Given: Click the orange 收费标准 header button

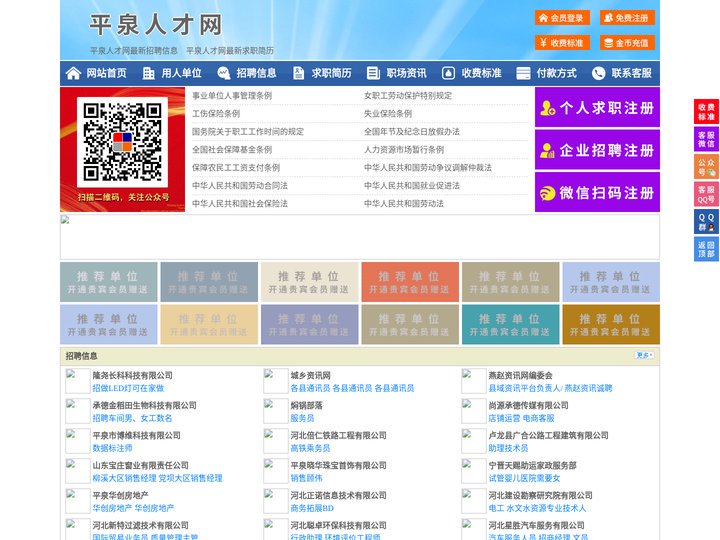Looking at the screenshot, I should point(562,43).
